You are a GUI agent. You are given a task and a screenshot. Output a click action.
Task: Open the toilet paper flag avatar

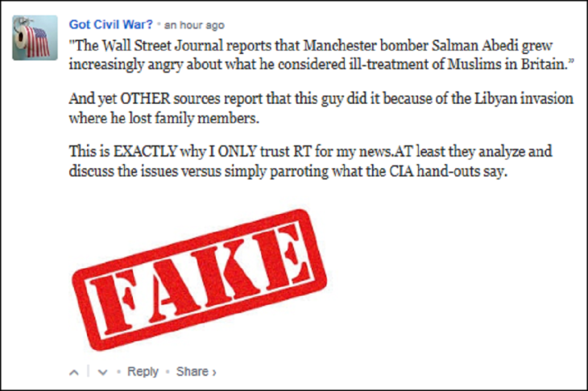(35, 38)
